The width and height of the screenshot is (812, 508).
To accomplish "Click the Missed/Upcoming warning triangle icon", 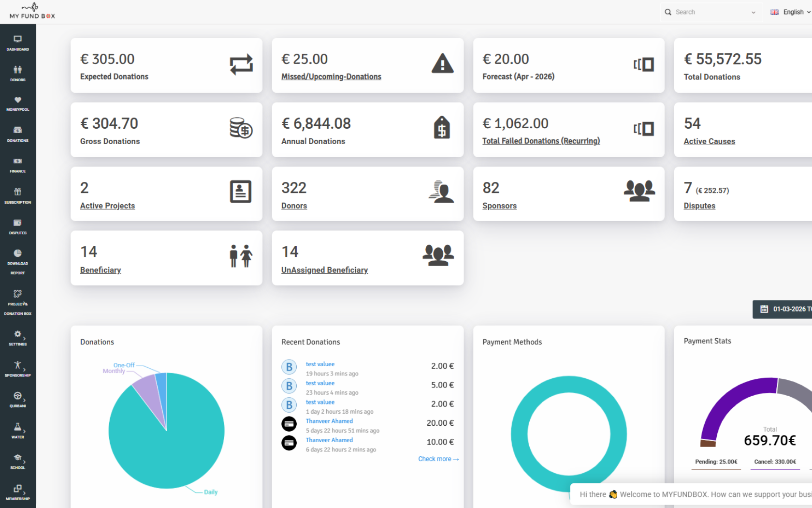I will point(442,64).
